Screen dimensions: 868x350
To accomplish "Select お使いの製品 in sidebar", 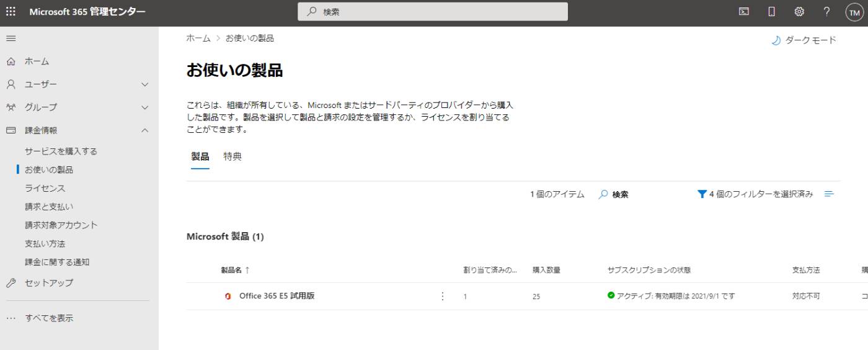I will pos(49,169).
